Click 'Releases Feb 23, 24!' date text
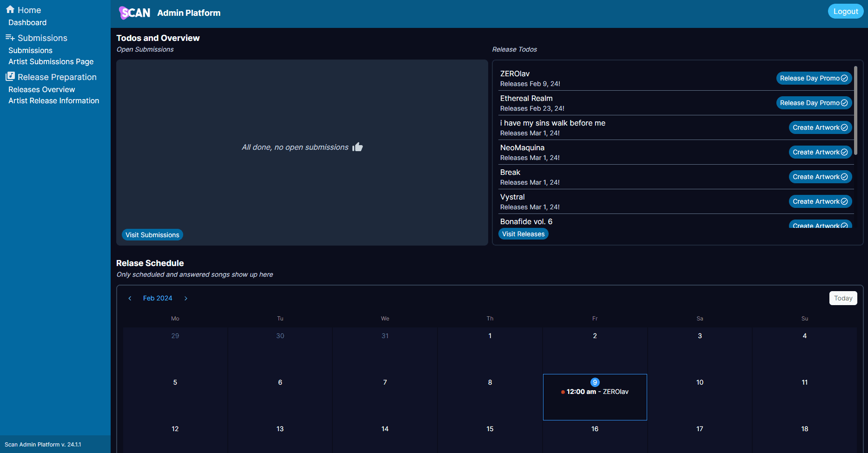 click(x=532, y=108)
